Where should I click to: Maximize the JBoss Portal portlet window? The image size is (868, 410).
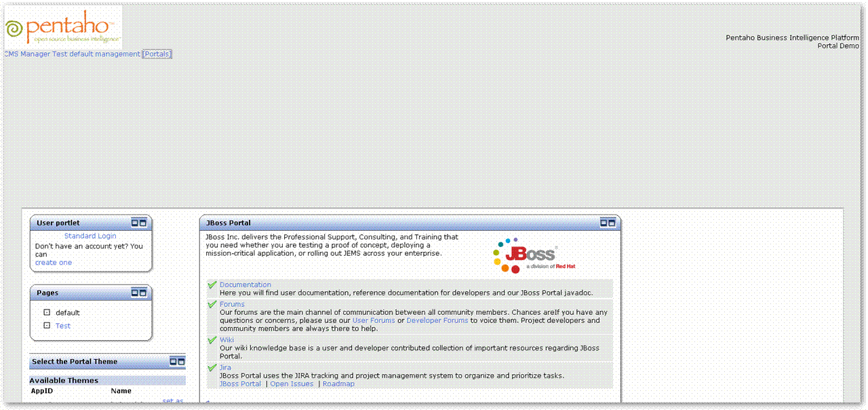612,222
